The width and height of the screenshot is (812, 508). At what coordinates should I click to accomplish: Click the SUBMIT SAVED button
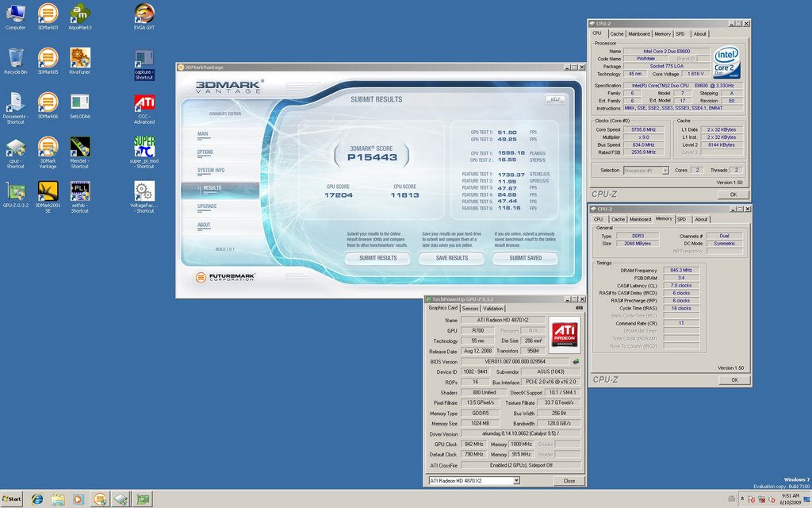(525, 258)
